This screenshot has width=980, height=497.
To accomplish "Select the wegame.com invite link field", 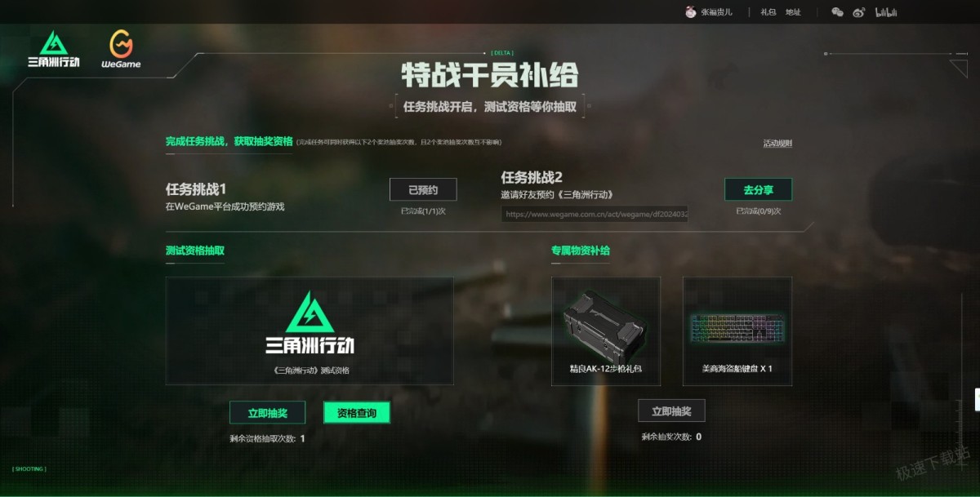I will pyautogui.click(x=595, y=215).
